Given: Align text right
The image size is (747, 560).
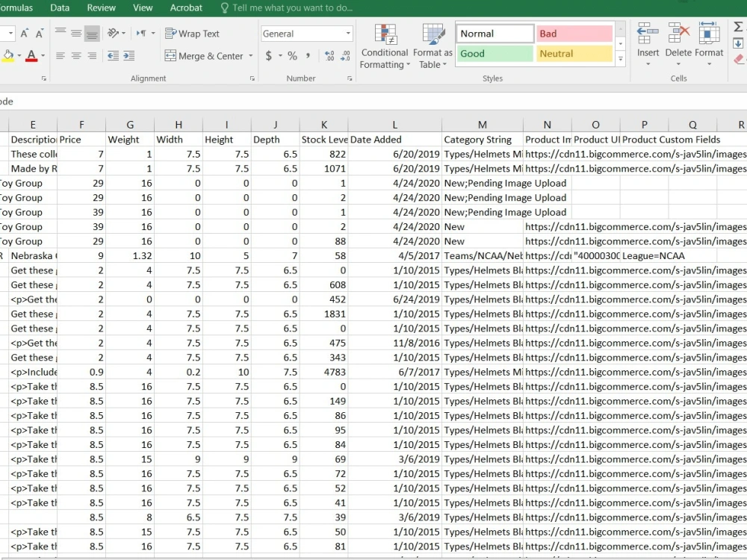Looking at the screenshot, I should click(92, 56).
